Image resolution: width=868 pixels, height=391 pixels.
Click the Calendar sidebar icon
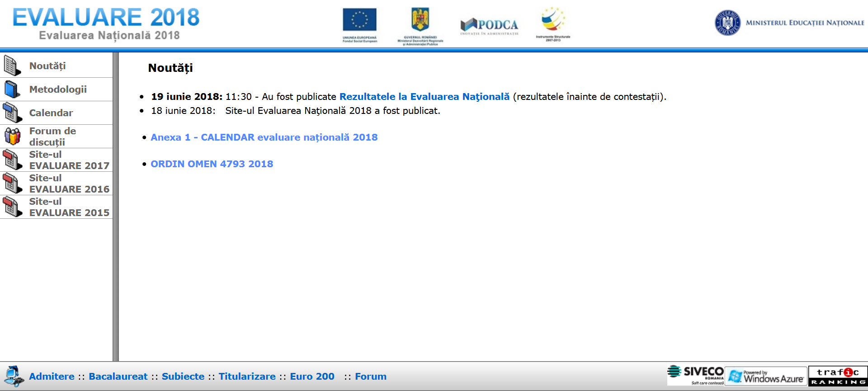coord(12,113)
